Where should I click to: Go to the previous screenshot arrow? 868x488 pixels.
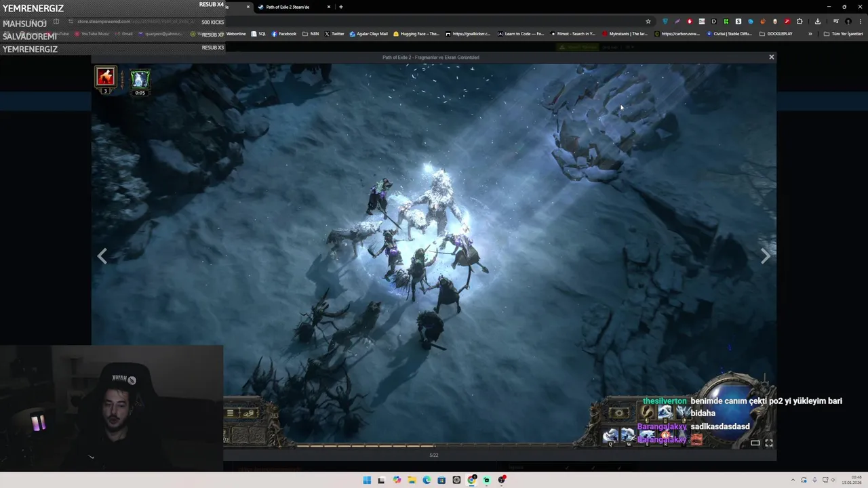(102, 256)
